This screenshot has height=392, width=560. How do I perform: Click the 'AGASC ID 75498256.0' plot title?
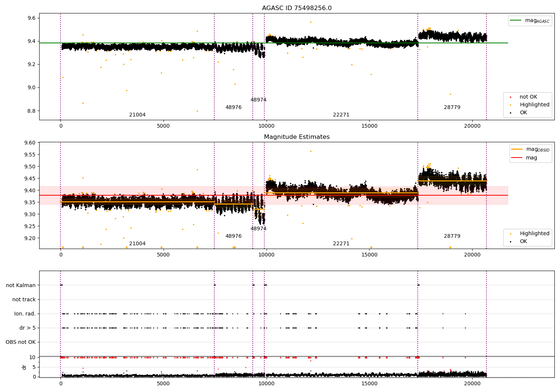click(297, 8)
